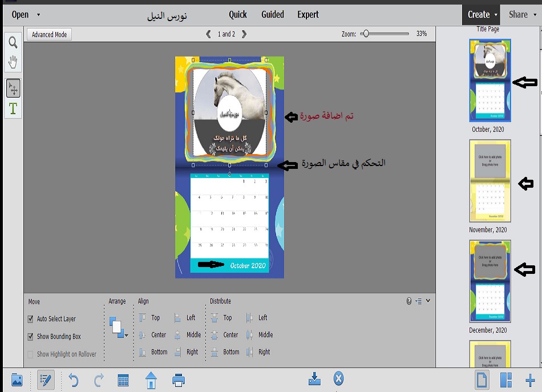Expand the Arrange dropdown
542x392 pixels.
[x=126, y=336]
